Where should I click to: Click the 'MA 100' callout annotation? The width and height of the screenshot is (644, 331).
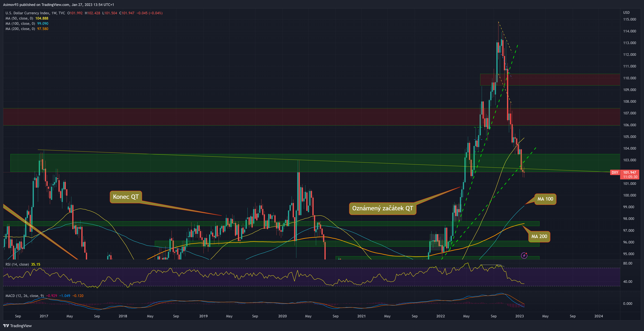click(545, 199)
